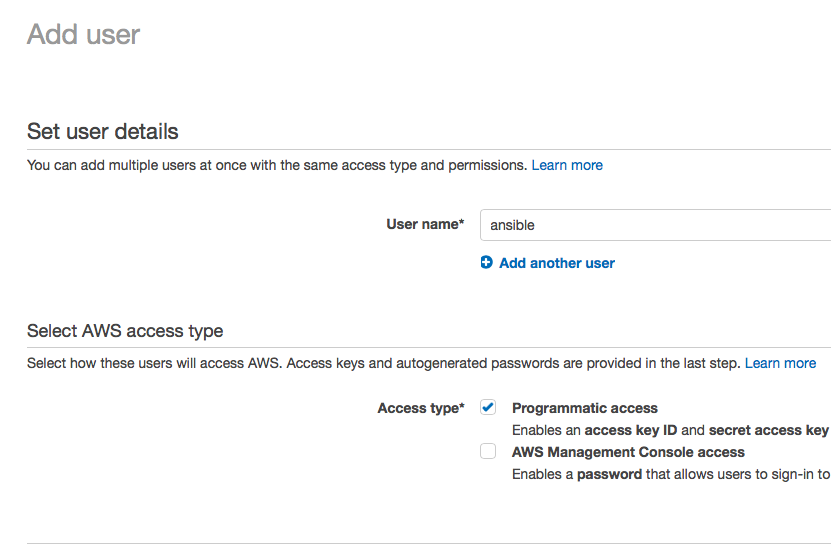Screen dimensions: 831x544
Task: Click the word ansible inside the name field
Action: pos(512,225)
